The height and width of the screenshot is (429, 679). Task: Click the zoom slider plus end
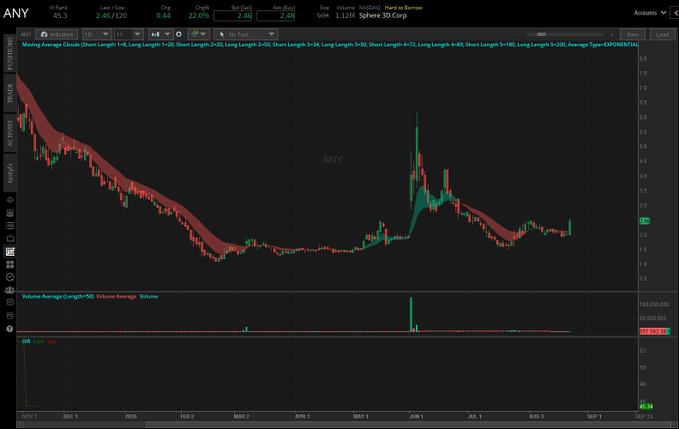(611, 34)
